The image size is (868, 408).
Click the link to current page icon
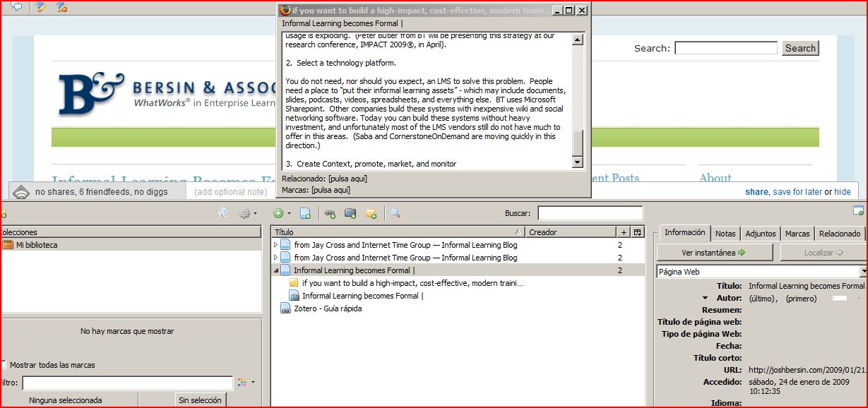tap(330, 213)
